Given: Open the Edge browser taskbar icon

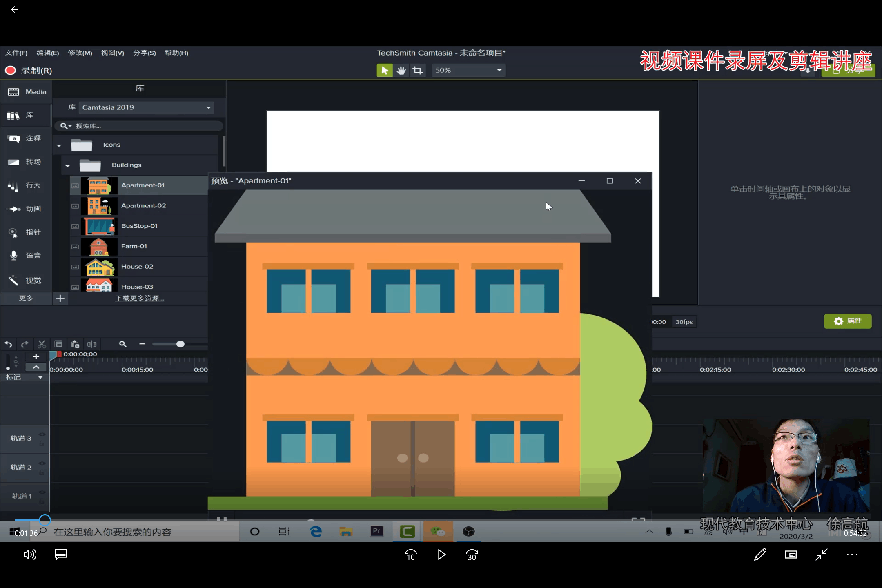Looking at the screenshot, I should pyautogui.click(x=316, y=531).
